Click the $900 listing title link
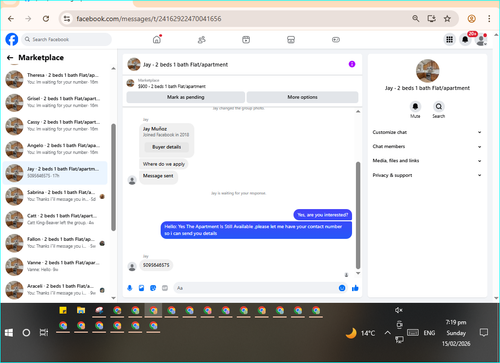 coord(172,86)
